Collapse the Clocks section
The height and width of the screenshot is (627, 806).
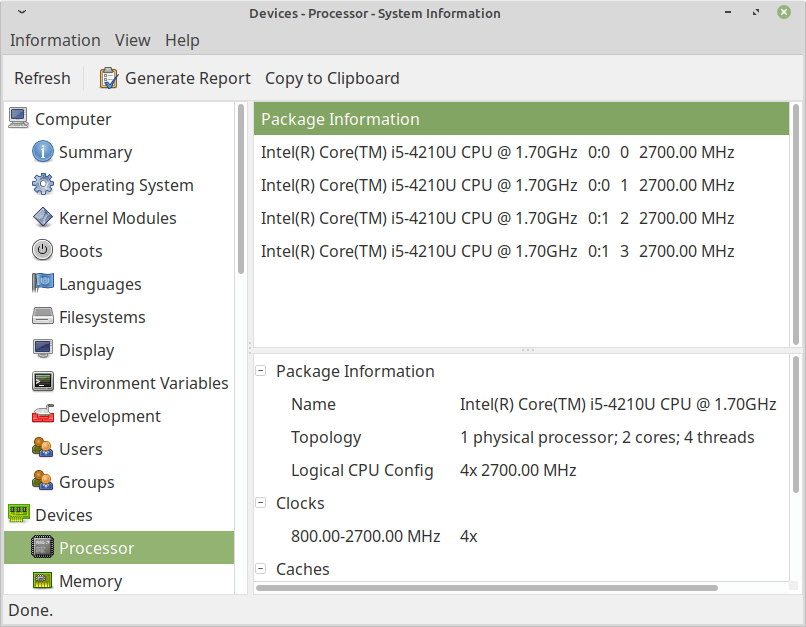(x=261, y=503)
